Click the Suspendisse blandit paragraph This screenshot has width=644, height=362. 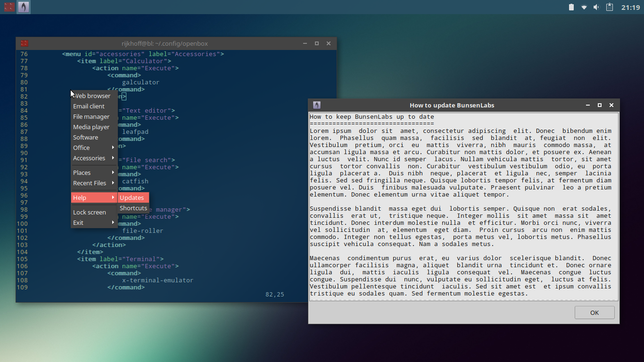tap(461, 226)
